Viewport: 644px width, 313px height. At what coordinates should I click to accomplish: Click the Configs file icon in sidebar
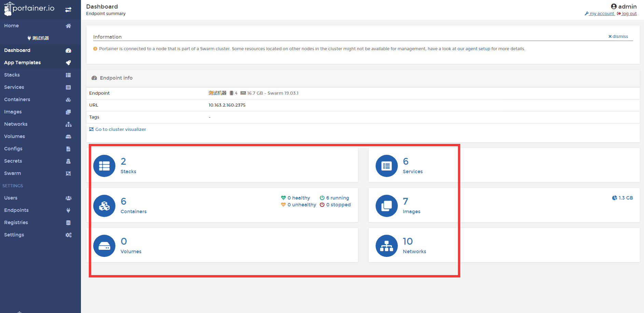68,149
